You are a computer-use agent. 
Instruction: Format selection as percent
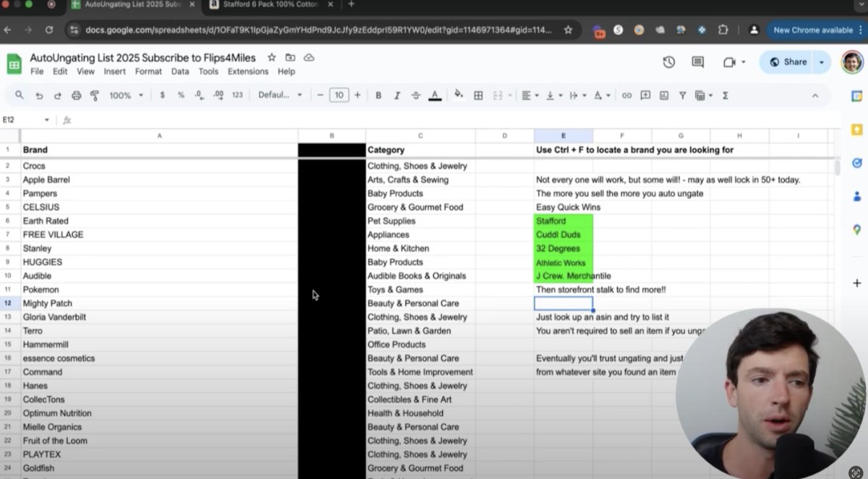tap(181, 95)
